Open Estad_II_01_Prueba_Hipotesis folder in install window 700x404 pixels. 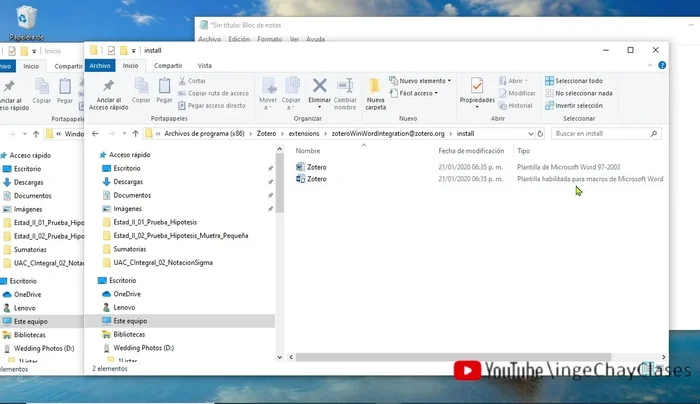[x=155, y=222]
